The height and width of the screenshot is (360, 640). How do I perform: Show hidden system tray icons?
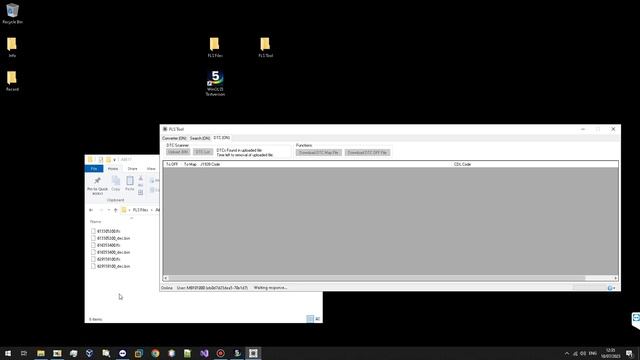click(x=567, y=353)
